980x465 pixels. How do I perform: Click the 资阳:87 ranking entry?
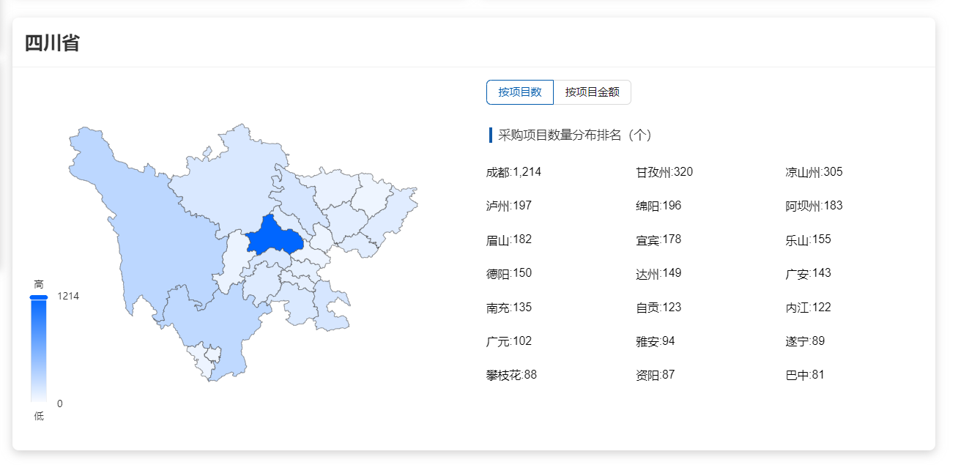pyautogui.click(x=656, y=375)
